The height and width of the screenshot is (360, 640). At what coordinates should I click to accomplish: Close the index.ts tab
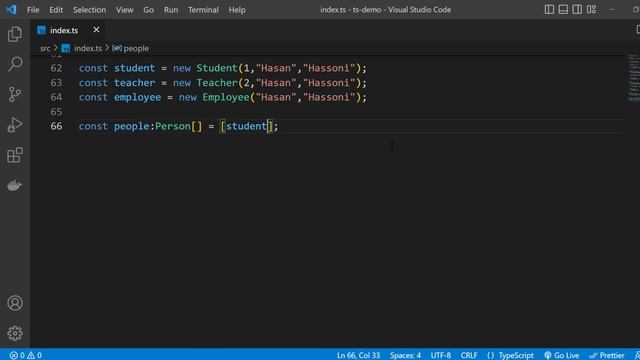click(x=96, y=30)
